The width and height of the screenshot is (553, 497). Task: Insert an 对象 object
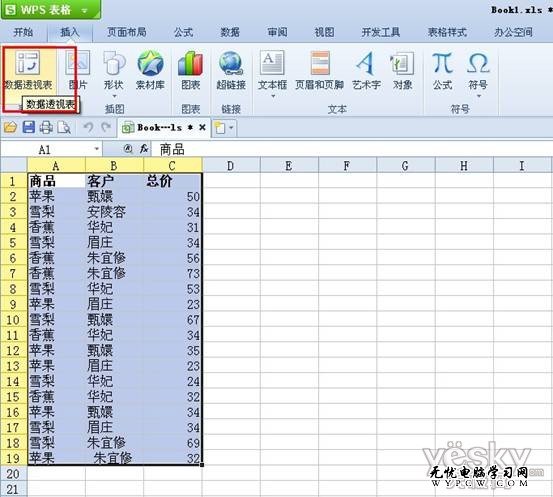[402, 63]
